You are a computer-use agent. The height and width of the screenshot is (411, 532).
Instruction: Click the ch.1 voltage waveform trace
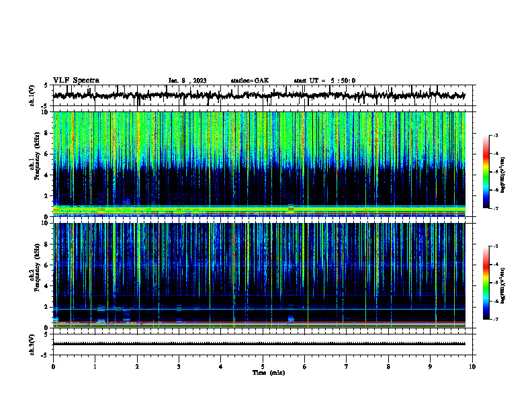(259, 95)
